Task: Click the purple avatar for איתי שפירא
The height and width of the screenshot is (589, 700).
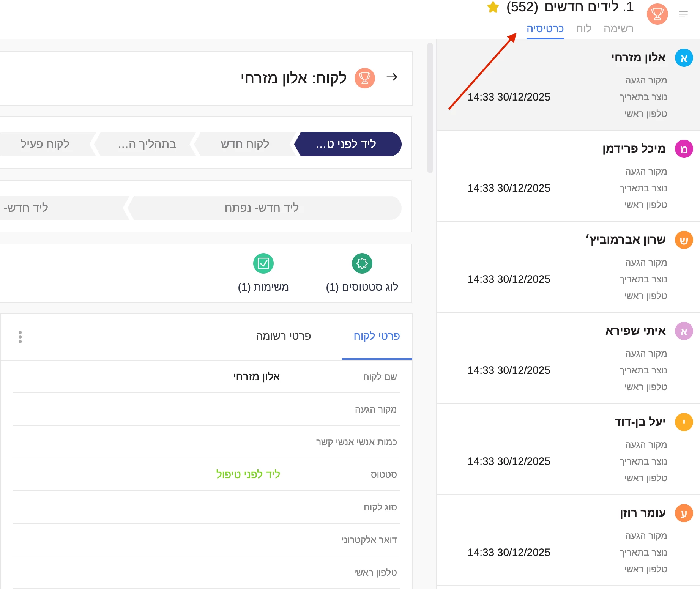Action: tap(684, 331)
